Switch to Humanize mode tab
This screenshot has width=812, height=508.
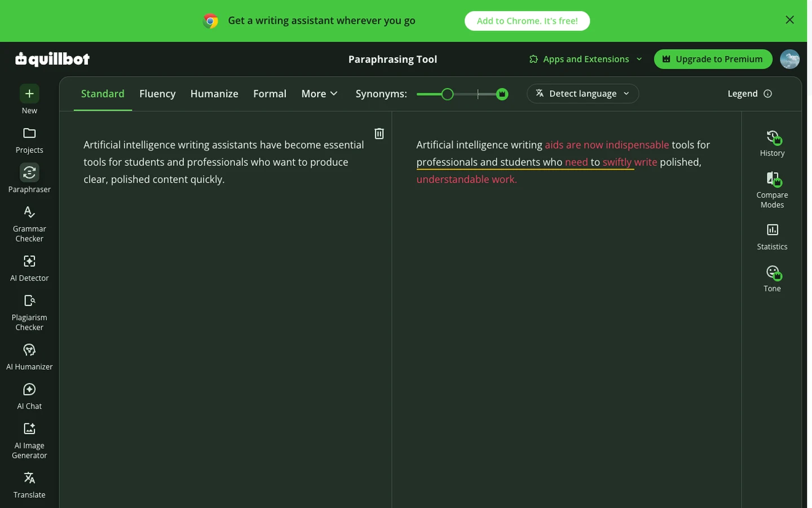coord(214,94)
